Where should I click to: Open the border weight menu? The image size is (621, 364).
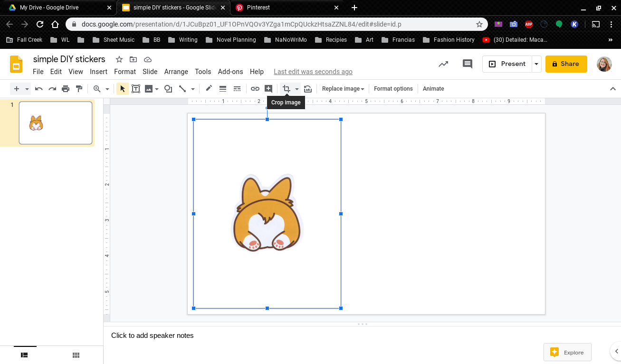click(223, 88)
